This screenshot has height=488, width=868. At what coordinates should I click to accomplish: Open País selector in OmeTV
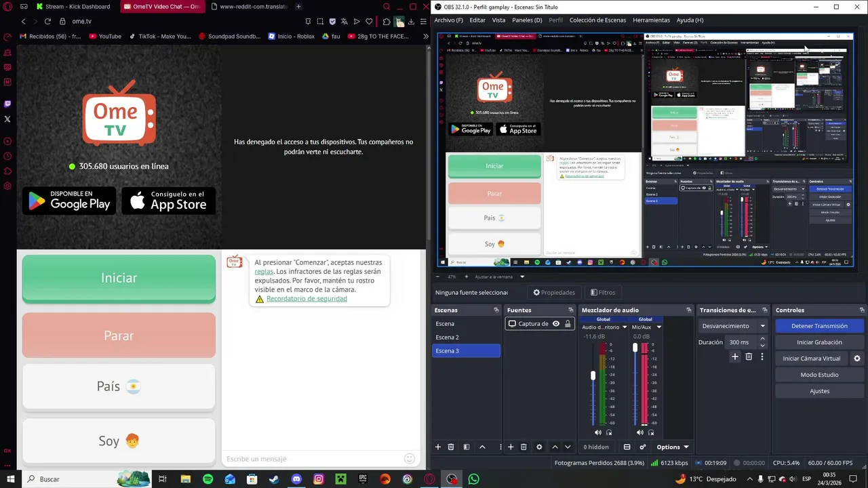click(x=119, y=387)
